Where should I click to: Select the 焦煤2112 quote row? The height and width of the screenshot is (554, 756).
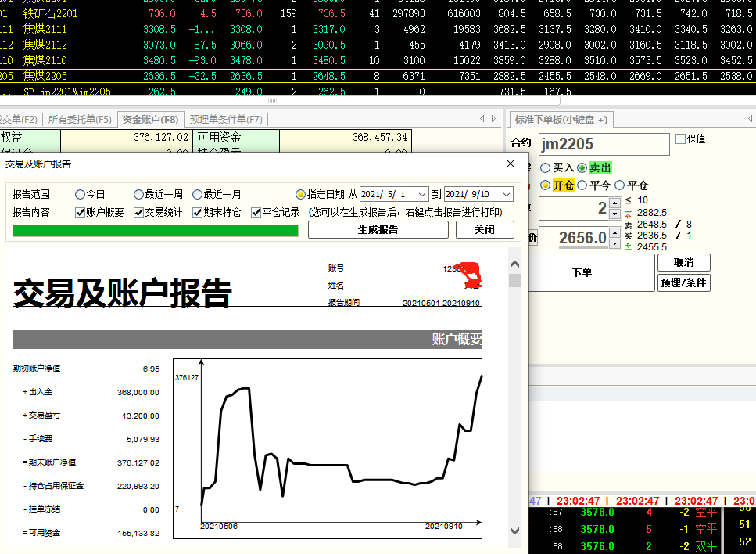coord(378,45)
